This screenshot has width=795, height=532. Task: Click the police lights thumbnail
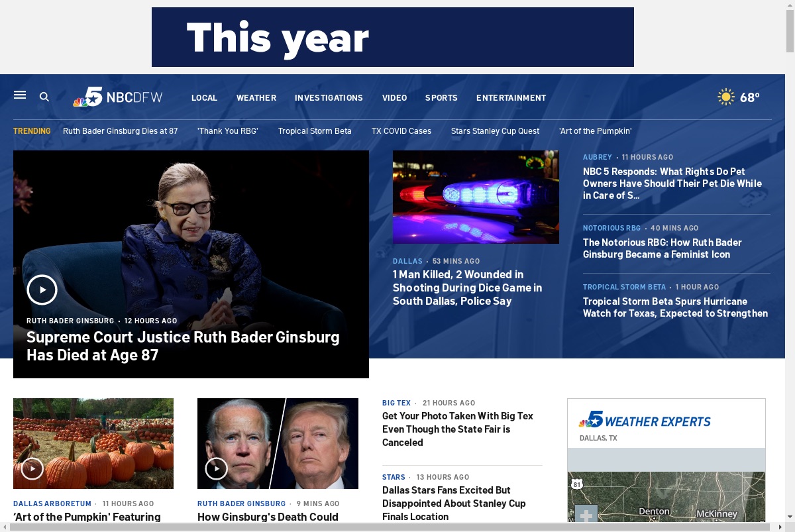pyautogui.click(x=476, y=197)
